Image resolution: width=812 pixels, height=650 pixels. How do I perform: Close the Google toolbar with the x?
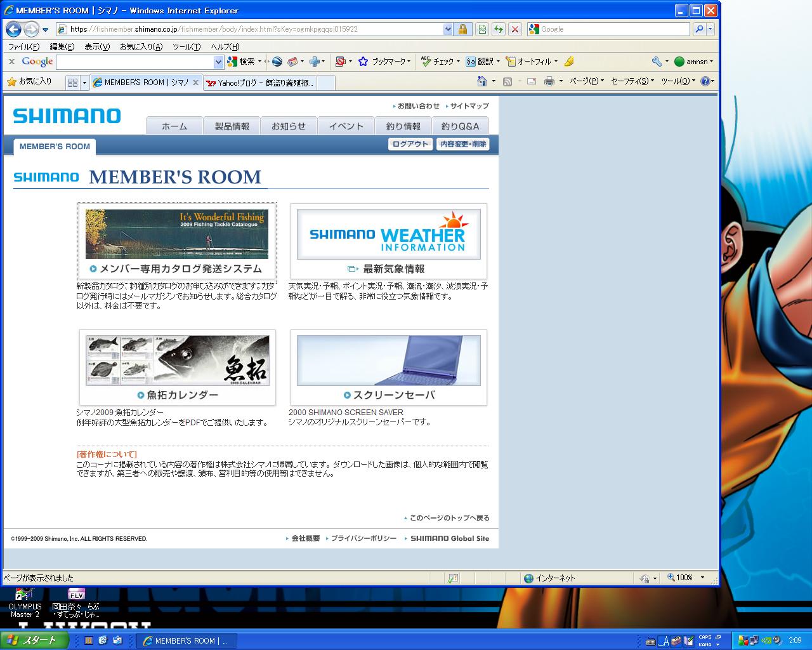pos(11,62)
